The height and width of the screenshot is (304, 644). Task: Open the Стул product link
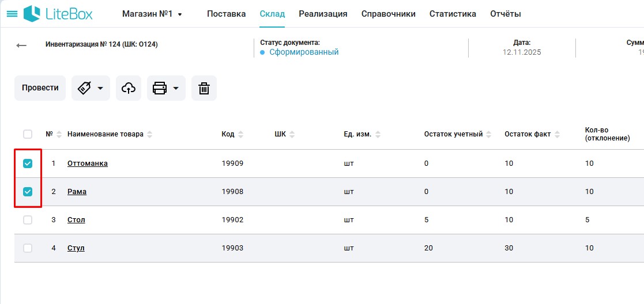(76, 248)
